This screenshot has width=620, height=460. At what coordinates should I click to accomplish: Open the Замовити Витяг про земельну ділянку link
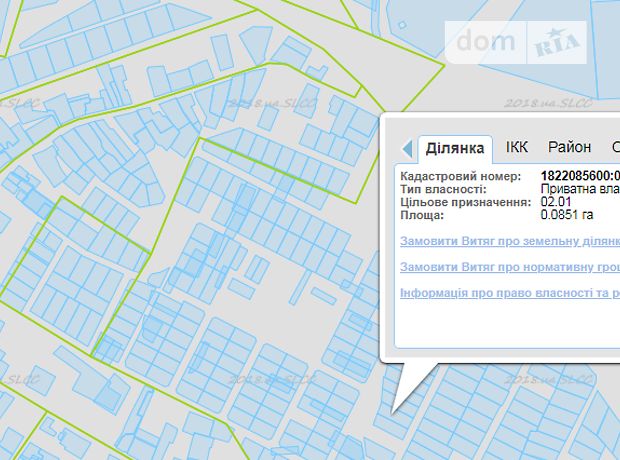pos(510,241)
